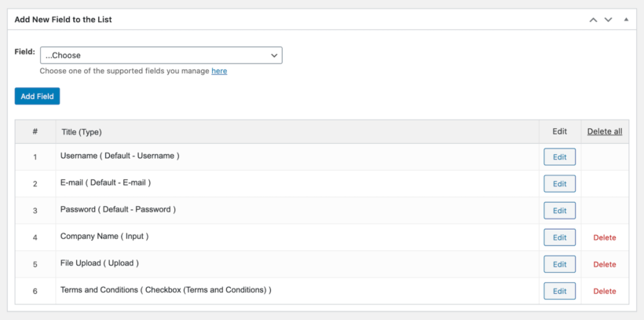Click the '#' column header
The width and height of the screenshot is (644, 320).
click(x=35, y=131)
